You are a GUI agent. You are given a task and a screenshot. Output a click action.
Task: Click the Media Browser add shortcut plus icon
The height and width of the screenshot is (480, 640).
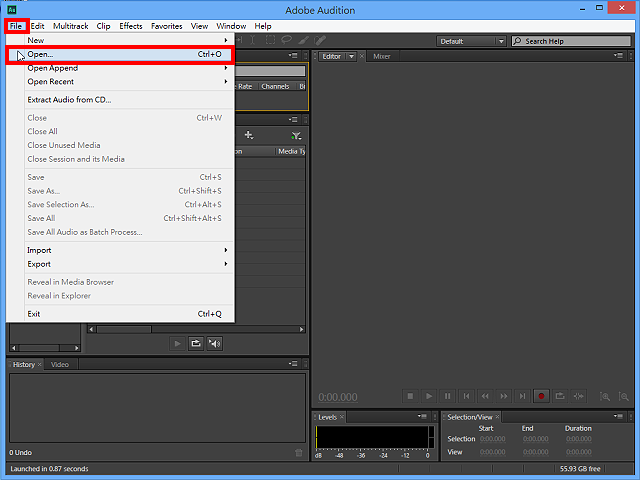(x=249, y=135)
